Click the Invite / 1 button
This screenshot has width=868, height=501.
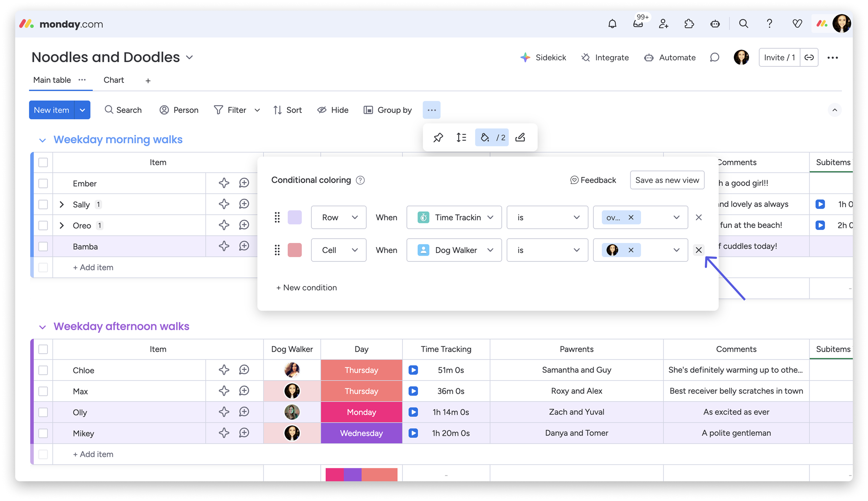pos(779,57)
